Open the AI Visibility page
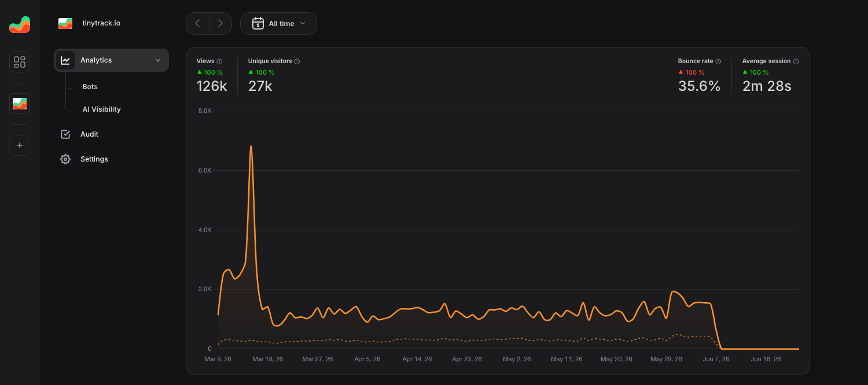The image size is (868, 385). [x=101, y=109]
